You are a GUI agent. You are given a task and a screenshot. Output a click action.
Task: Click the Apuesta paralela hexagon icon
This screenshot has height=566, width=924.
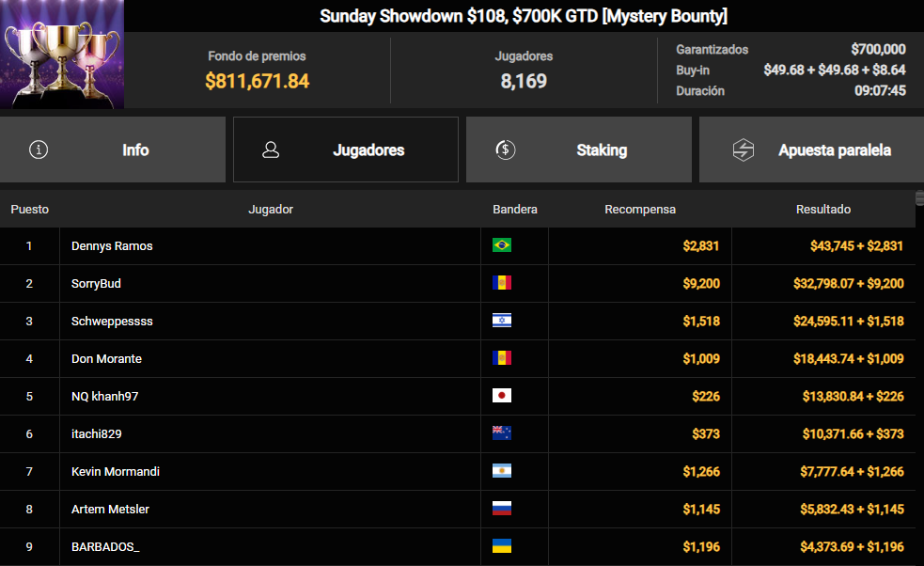coord(744,149)
